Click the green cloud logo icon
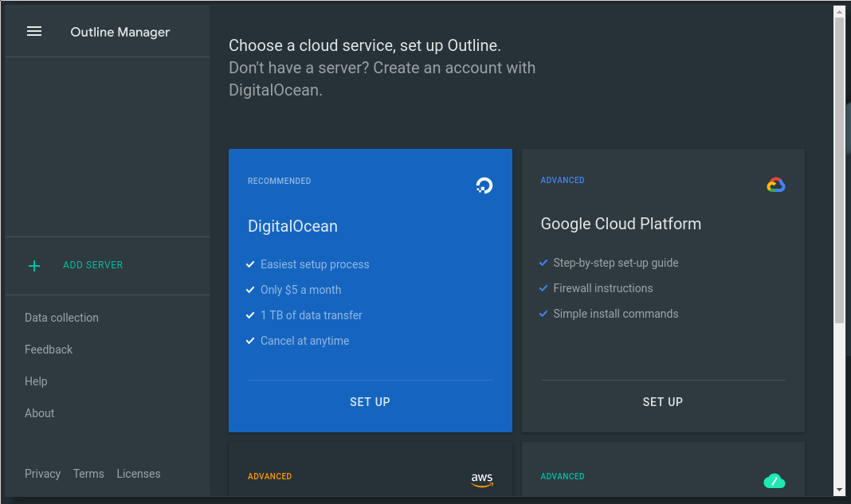Screen dimensions: 851x504 pyautogui.click(x=775, y=481)
